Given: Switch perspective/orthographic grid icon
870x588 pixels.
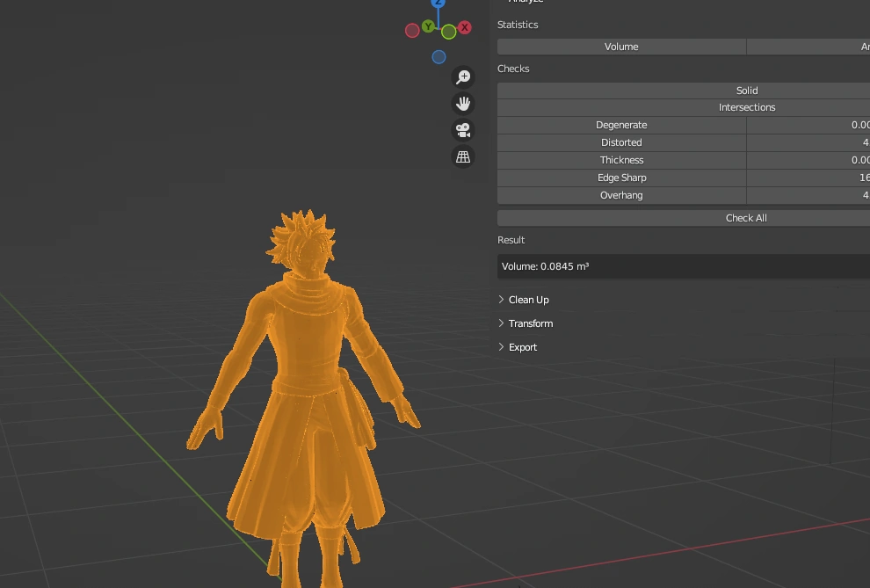Looking at the screenshot, I should [x=463, y=157].
